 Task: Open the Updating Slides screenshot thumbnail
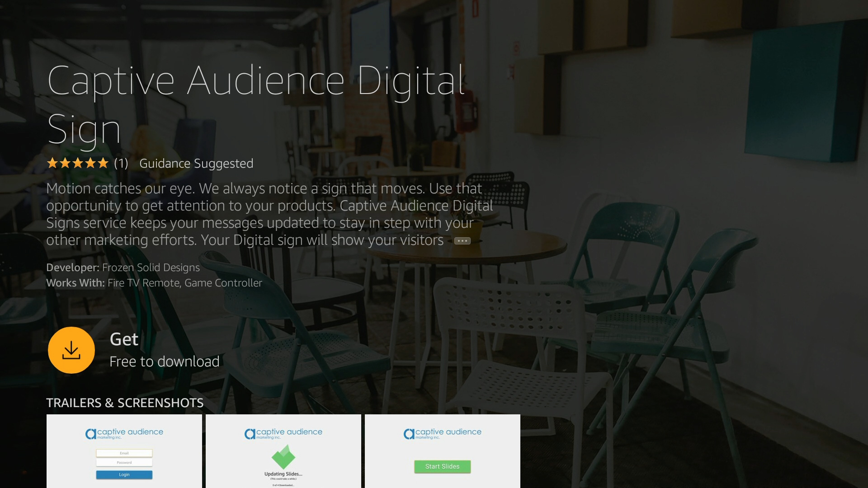pyautogui.click(x=283, y=451)
